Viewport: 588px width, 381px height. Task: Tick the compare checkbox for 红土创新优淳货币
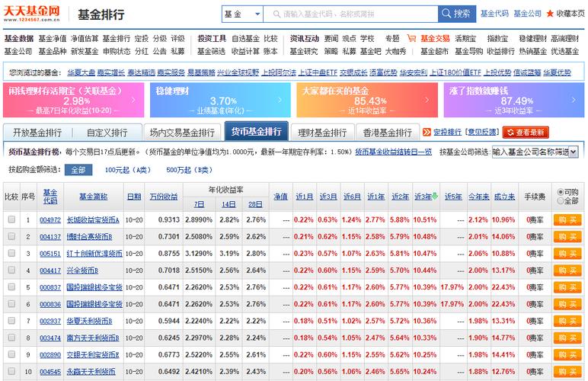click(11, 253)
